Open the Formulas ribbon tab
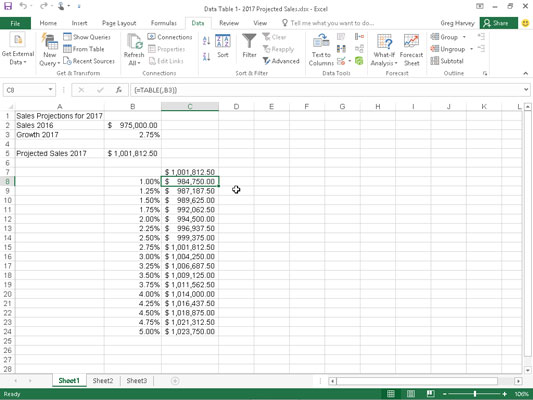 (164, 23)
